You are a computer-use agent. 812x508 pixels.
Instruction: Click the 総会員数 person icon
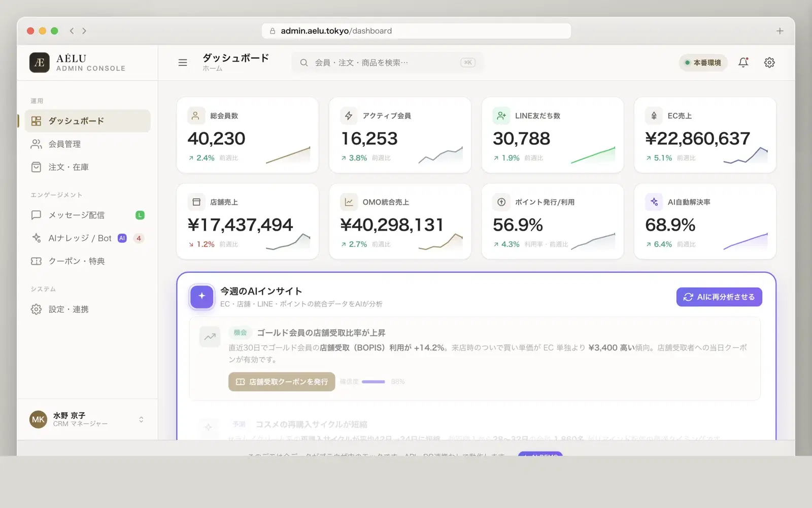(196, 116)
